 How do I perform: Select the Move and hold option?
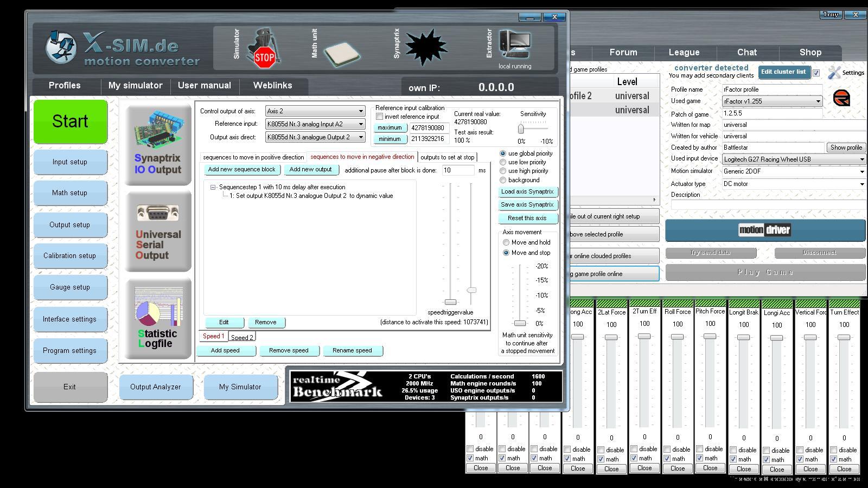[x=506, y=242]
